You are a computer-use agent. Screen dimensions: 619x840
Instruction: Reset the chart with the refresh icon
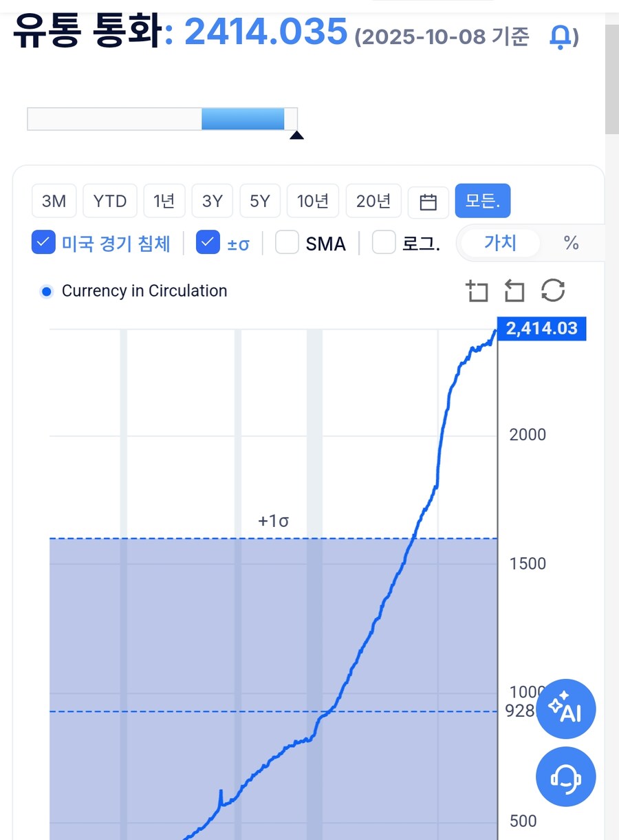(x=553, y=291)
